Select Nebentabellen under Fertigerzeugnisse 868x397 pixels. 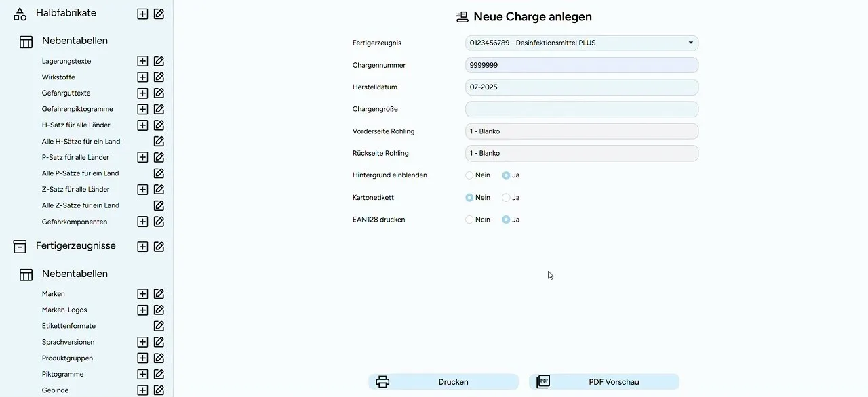tap(75, 274)
